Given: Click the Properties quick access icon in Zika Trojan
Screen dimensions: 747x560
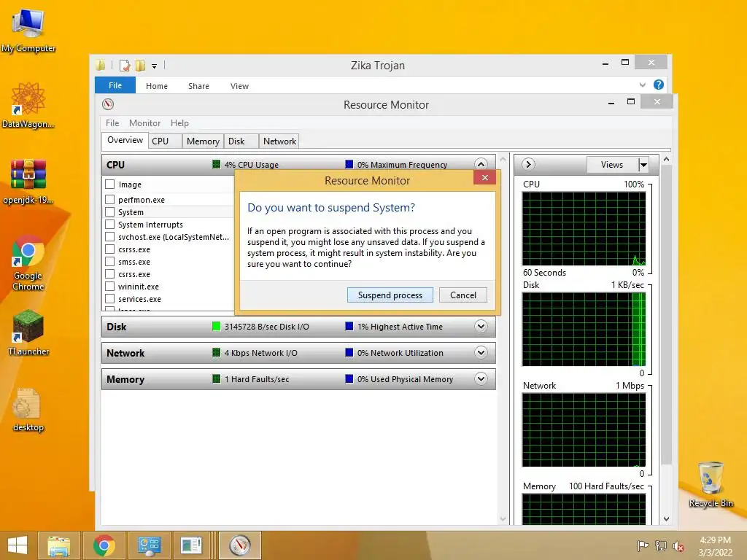Looking at the screenshot, I should coord(125,65).
